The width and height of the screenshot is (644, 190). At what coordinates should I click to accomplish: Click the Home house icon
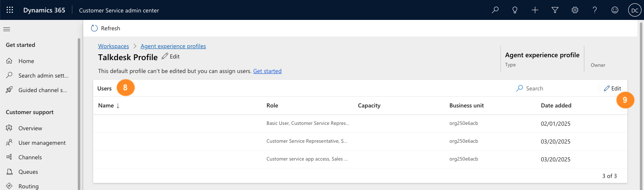pyautogui.click(x=9, y=61)
